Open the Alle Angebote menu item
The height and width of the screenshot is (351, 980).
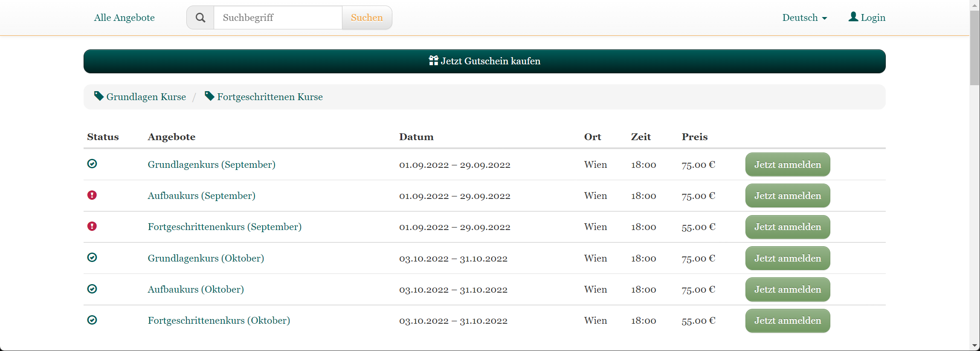[x=124, y=17]
